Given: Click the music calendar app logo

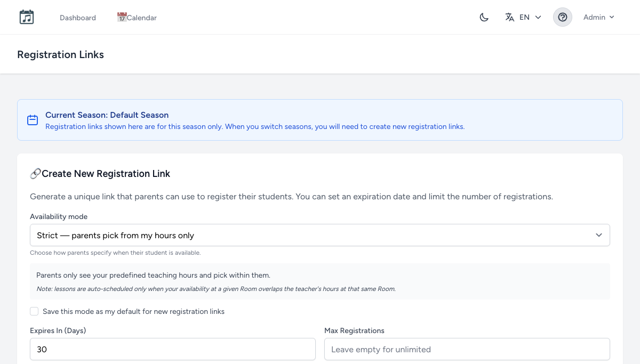Looking at the screenshot, I should (27, 17).
